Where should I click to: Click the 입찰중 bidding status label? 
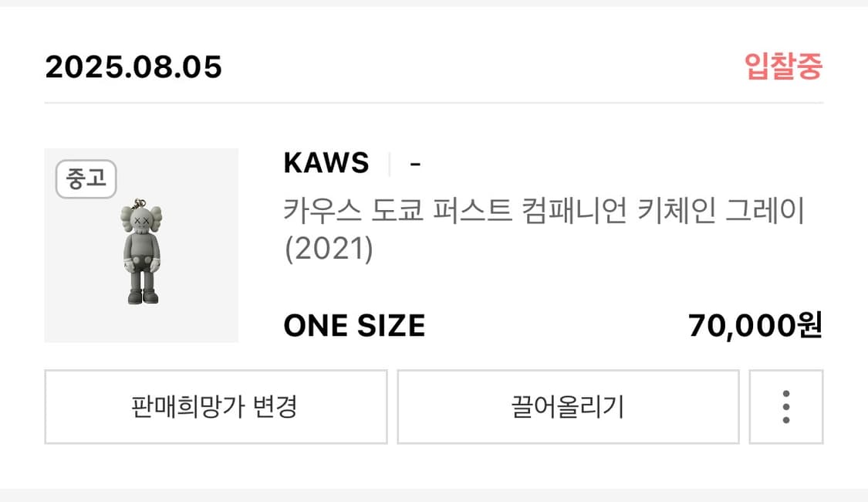click(x=783, y=66)
